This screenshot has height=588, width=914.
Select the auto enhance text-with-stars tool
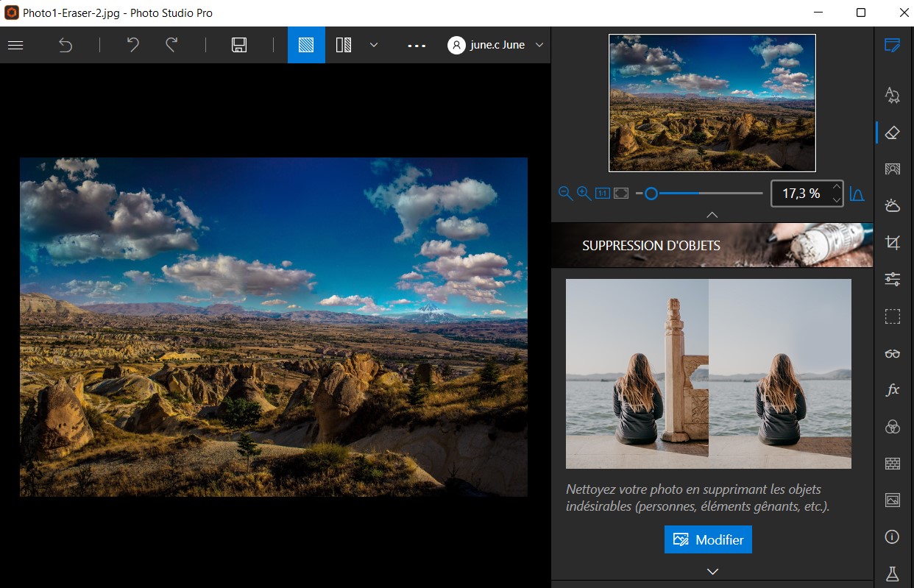(x=892, y=95)
